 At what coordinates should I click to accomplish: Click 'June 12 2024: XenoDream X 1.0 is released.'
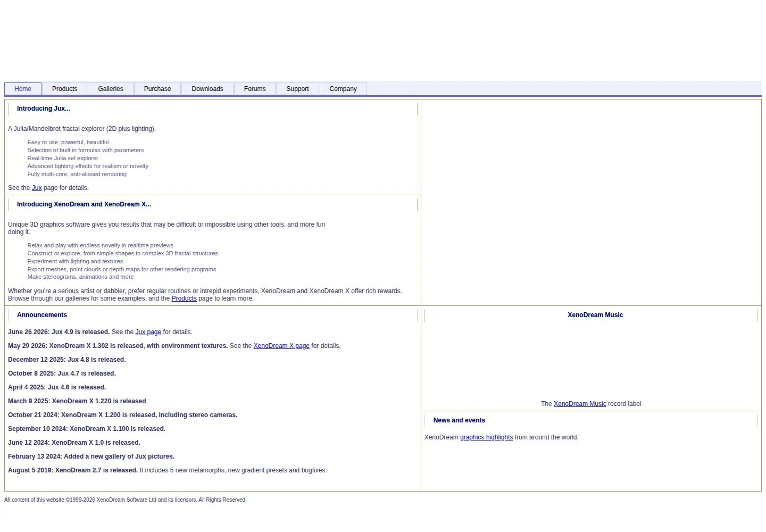click(x=74, y=443)
